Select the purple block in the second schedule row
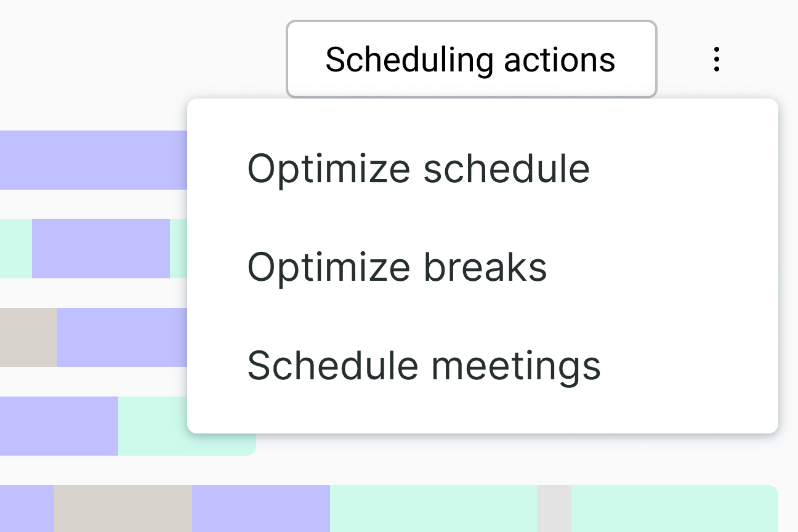Image resolution: width=798 pixels, height=532 pixels. (100, 248)
